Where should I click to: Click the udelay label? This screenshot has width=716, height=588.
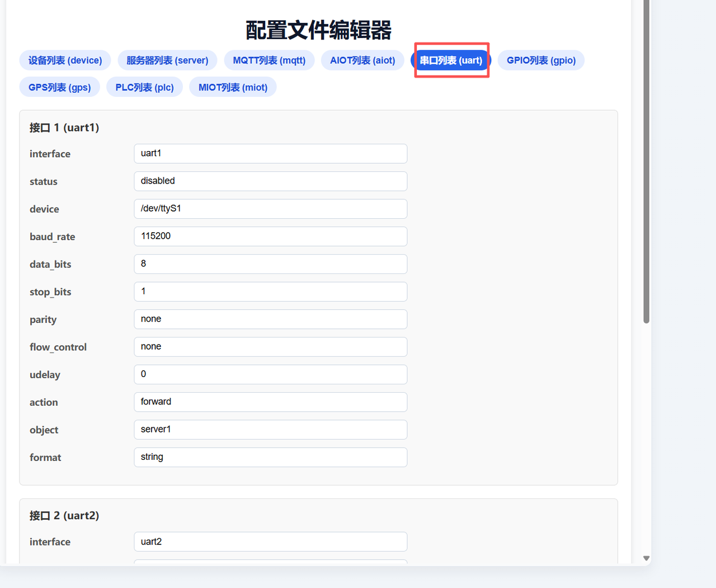(45, 375)
